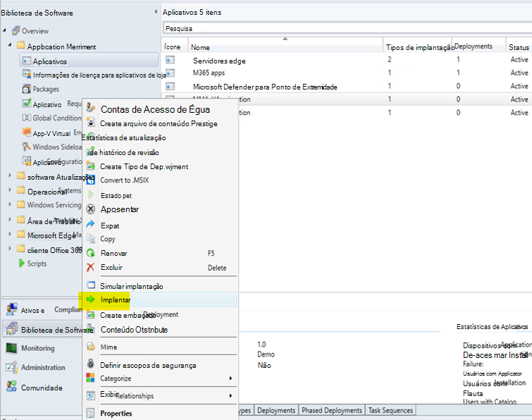
Task: Collapse the Appbcation Merriment folder
Action: point(10,44)
